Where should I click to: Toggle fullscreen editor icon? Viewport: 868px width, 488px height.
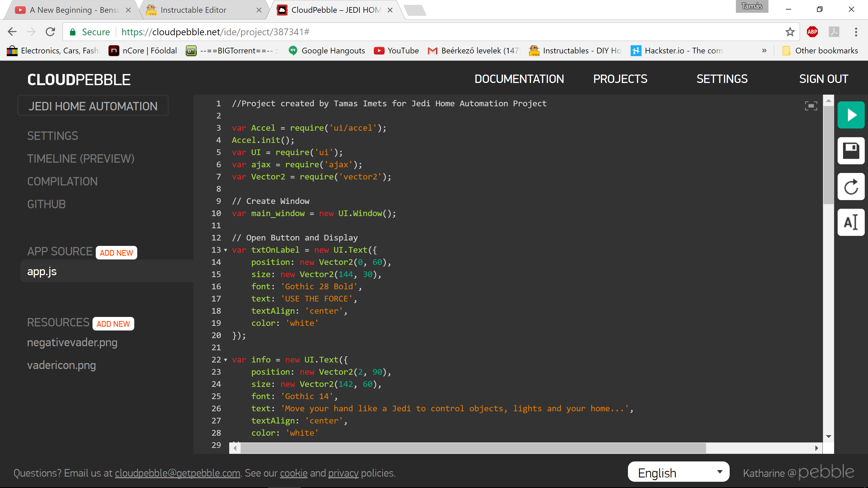(811, 106)
